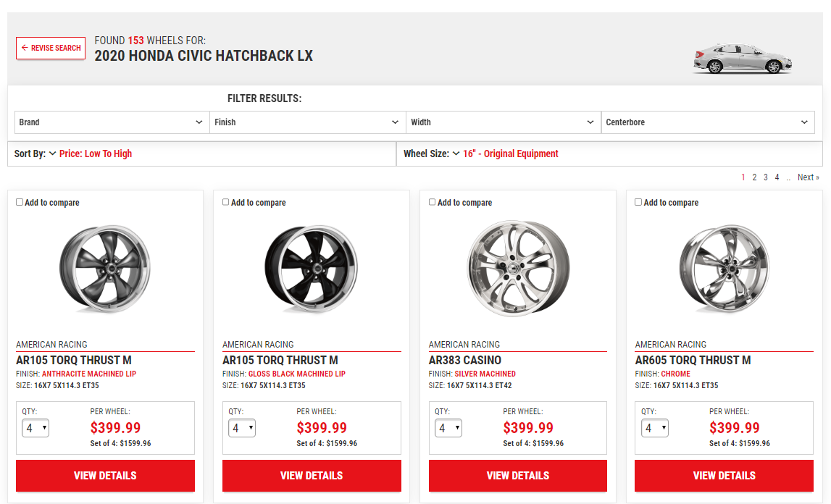Screen dimensions: 831x504
Task: Go to results page 2
Action: pyautogui.click(x=754, y=177)
